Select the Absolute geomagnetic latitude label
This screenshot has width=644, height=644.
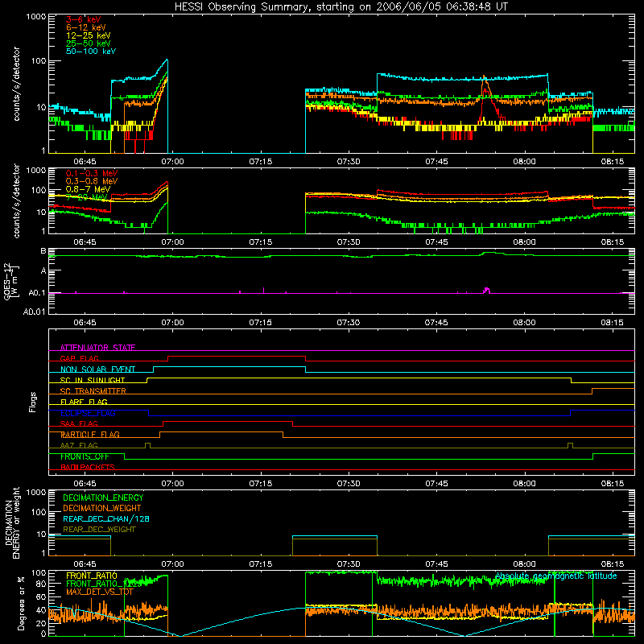556,576
